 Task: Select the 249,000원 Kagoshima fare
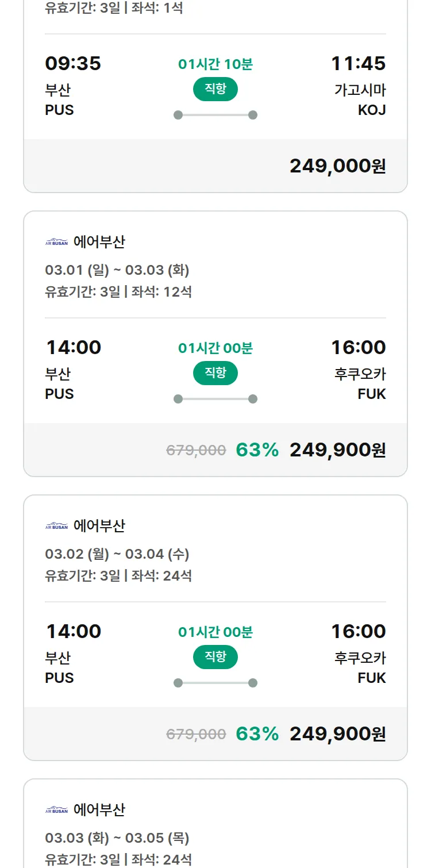pyautogui.click(x=337, y=166)
